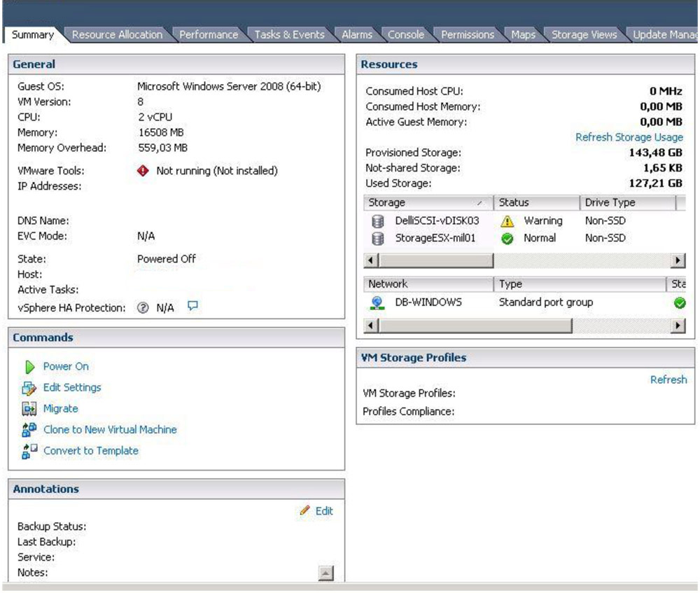
Task: Sort by the Storage column header
Action: 428,203
